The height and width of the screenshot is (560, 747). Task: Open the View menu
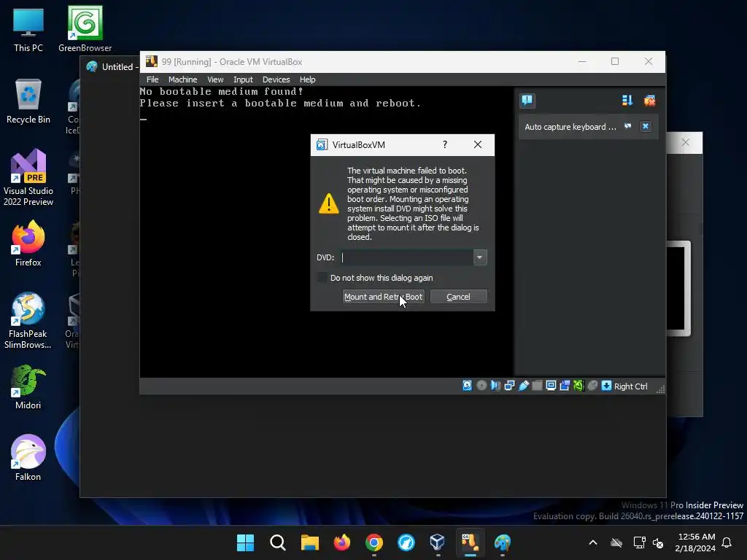(215, 79)
